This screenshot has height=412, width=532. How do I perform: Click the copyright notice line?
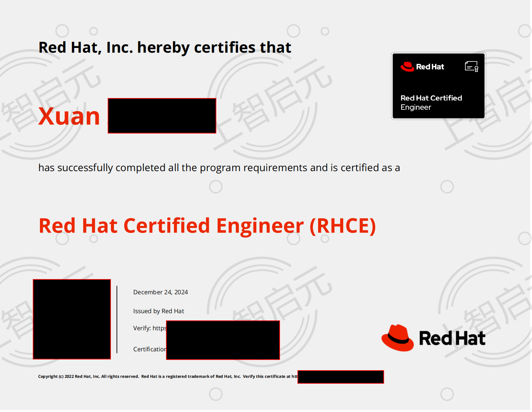coord(168,376)
